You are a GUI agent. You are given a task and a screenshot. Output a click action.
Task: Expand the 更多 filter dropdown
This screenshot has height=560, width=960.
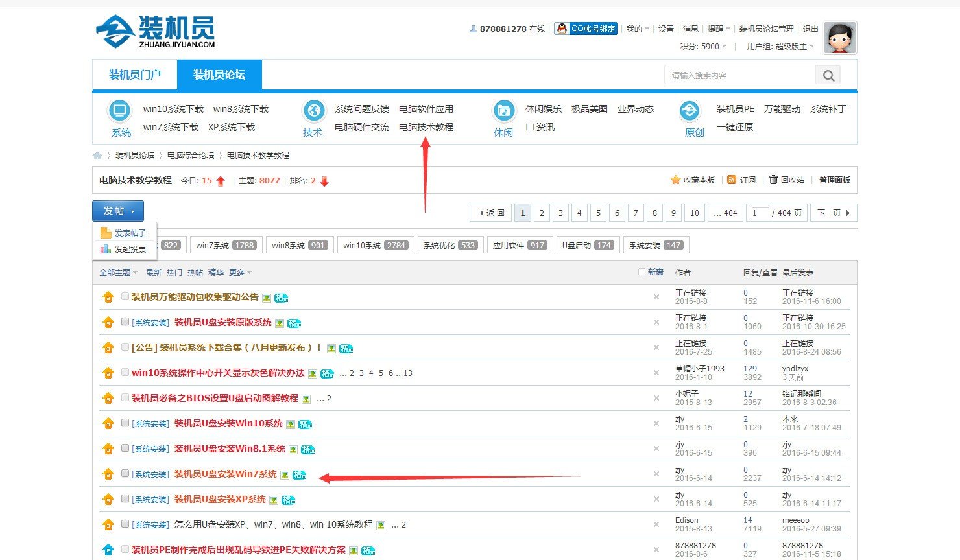pos(240,273)
